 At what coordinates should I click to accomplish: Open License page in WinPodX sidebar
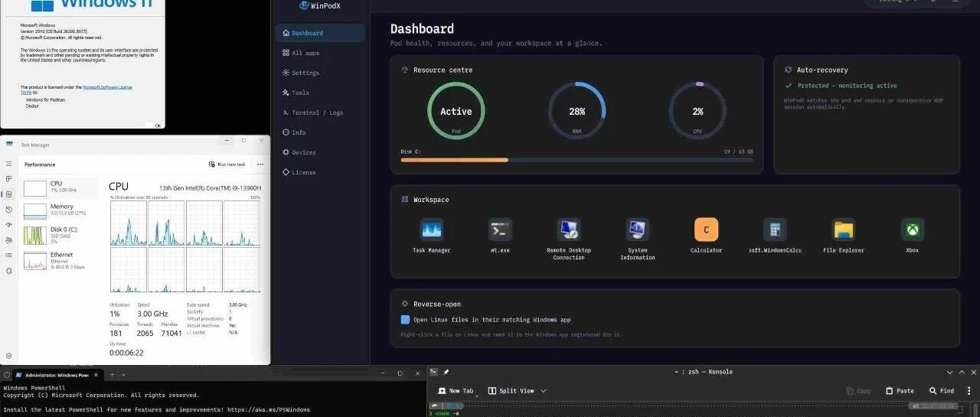point(321,172)
